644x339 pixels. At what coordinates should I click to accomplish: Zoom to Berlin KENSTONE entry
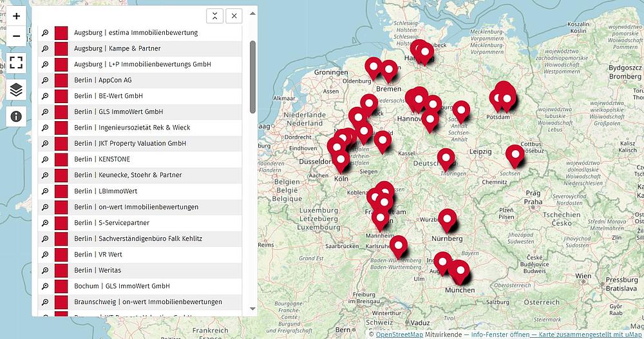point(45,159)
